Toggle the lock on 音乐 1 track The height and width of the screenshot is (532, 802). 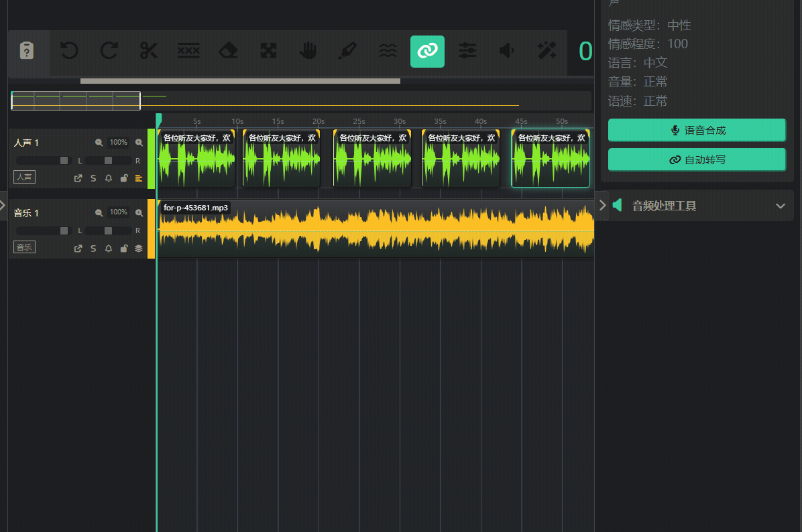point(123,249)
